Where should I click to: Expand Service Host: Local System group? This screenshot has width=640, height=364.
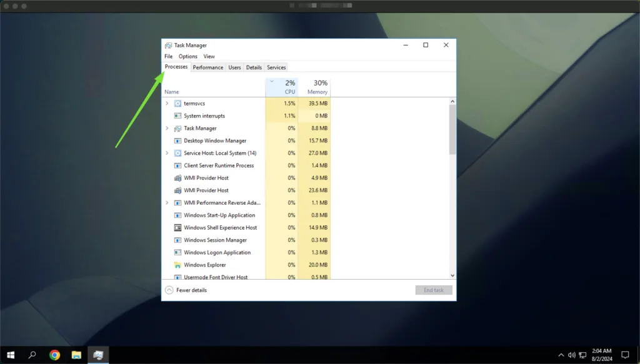pyautogui.click(x=167, y=154)
